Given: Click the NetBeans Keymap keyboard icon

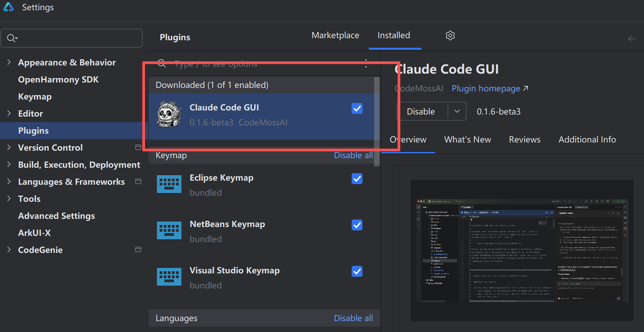Looking at the screenshot, I should coord(169,230).
